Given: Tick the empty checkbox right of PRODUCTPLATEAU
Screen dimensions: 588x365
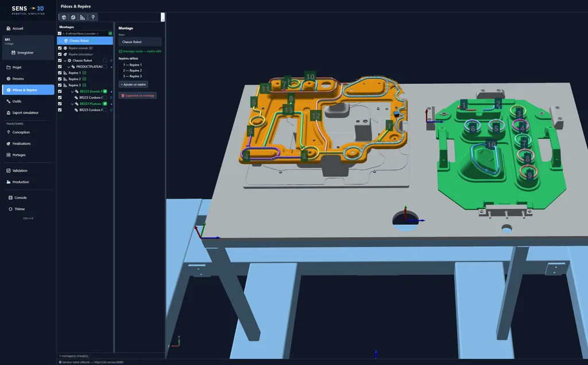Looking at the screenshot, I should pos(105,67).
